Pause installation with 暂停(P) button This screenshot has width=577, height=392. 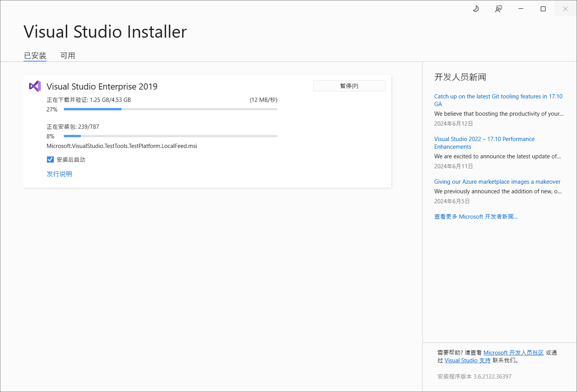tap(349, 86)
